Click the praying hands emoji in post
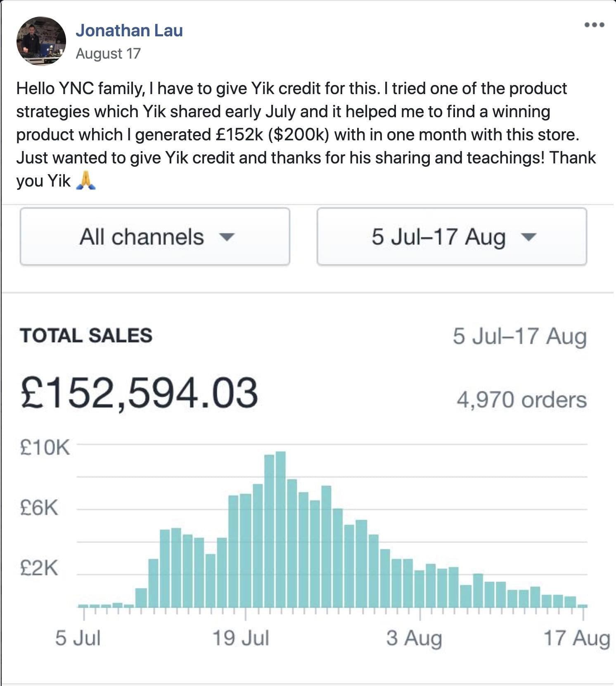The height and width of the screenshot is (686, 616). [x=86, y=181]
